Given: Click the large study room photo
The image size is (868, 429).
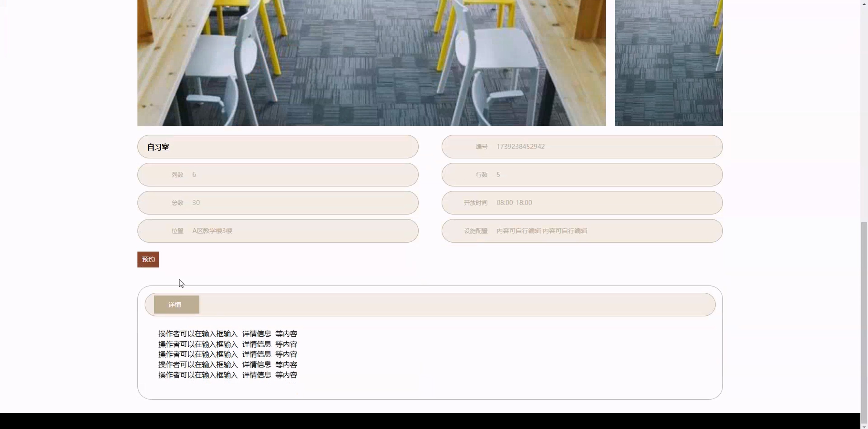Looking at the screenshot, I should click(371, 63).
